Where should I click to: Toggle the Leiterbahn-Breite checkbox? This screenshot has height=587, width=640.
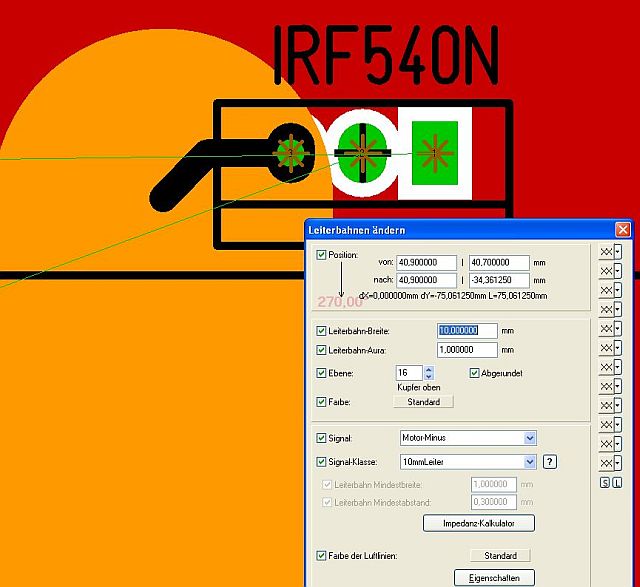point(321,331)
